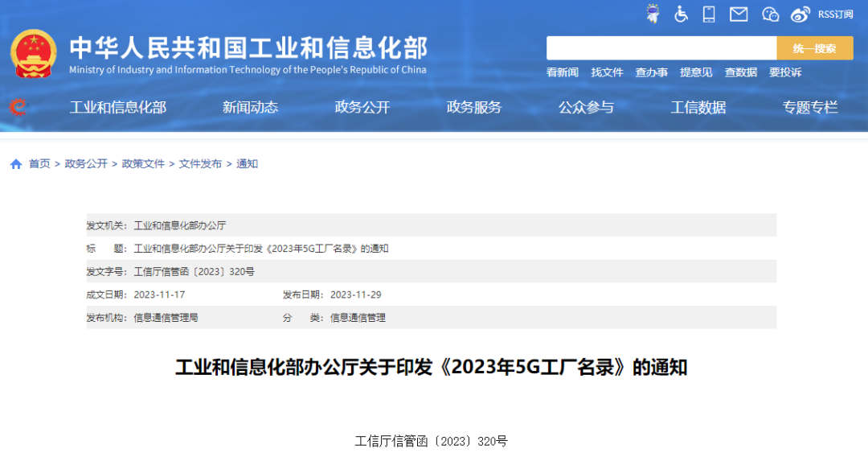Choose the 找文件 quick search link

click(607, 72)
